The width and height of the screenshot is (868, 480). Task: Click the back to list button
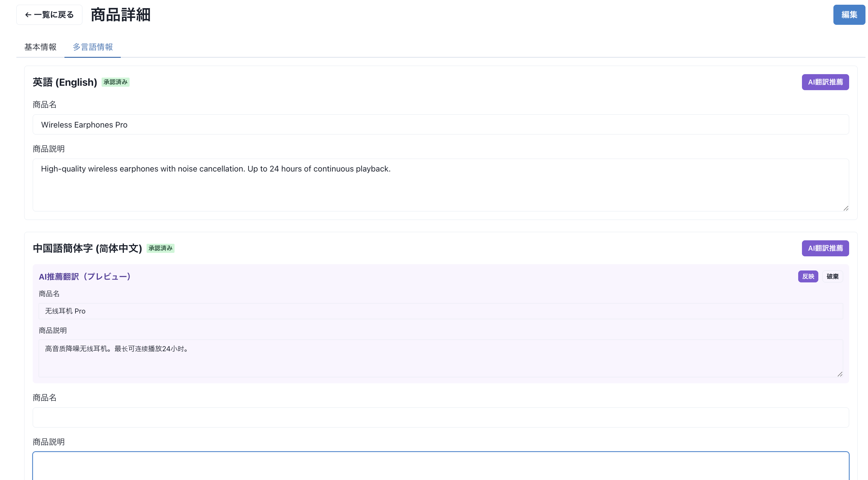(x=49, y=15)
